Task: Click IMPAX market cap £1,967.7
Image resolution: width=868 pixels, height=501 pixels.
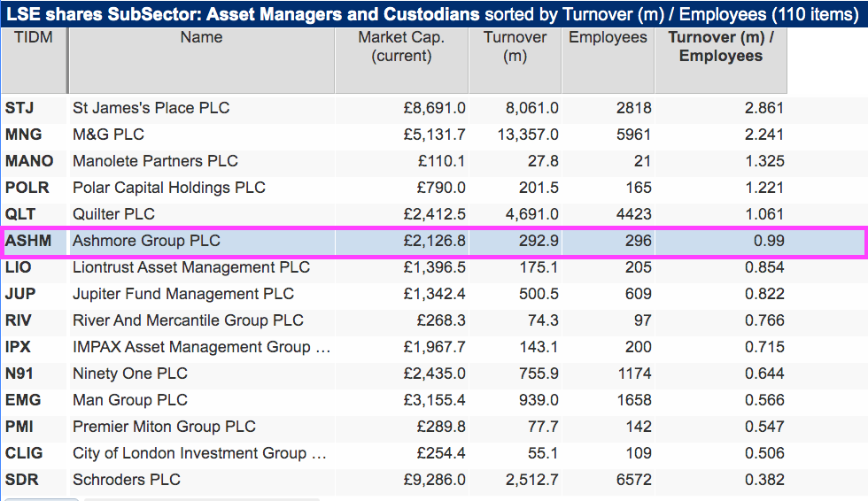Action: pyautogui.click(x=435, y=347)
